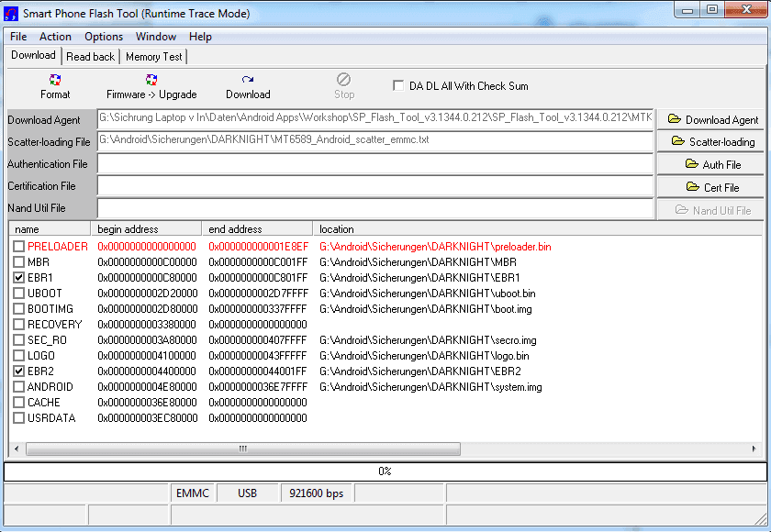Click the Smart Phone Flash Tool title icon
This screenshot has height=532, width=771.
10,13
